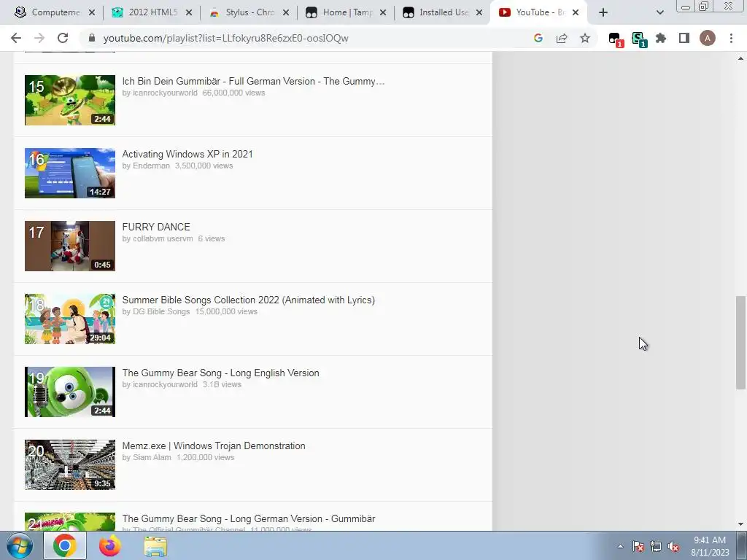747x560 pixels.
Task: Click video 20 Memz.exe thumbnail
Action: (x=70, y=464)
